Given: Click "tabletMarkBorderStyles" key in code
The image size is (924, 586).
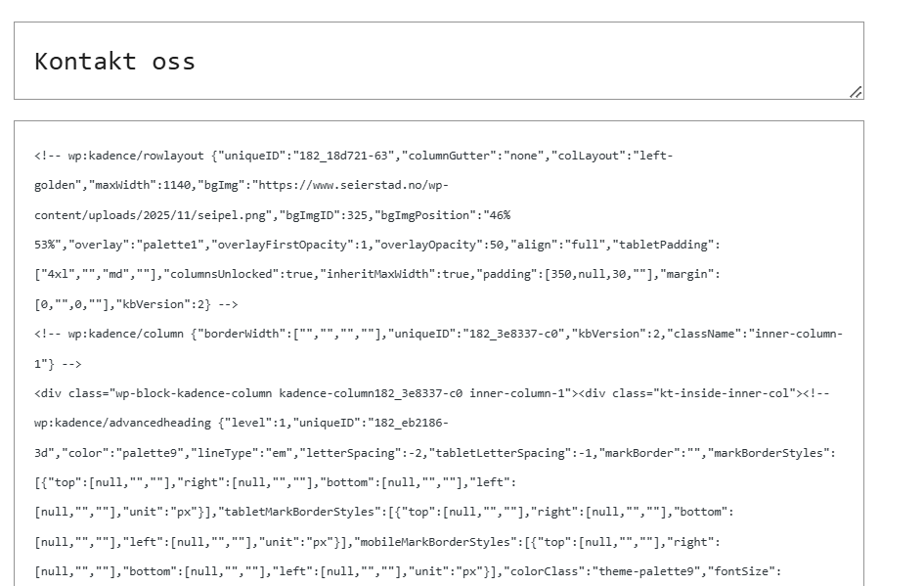Looking at the screenshot, I should [x=299, y=512].
